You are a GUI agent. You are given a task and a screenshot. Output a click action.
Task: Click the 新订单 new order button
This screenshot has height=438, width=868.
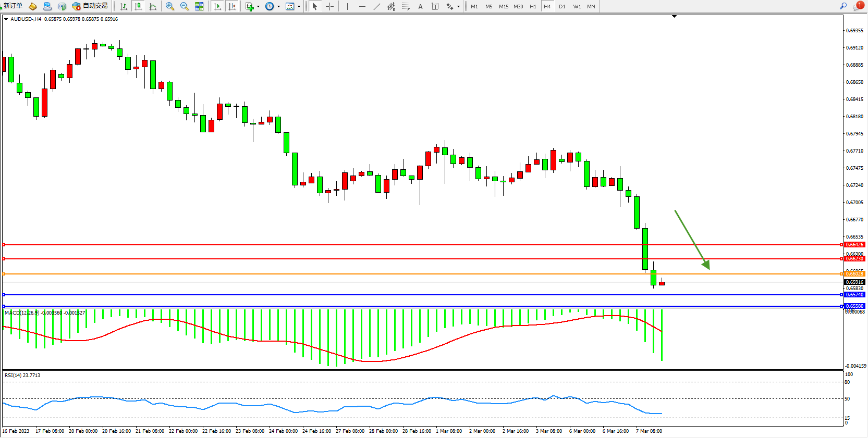tap(11, 6)
